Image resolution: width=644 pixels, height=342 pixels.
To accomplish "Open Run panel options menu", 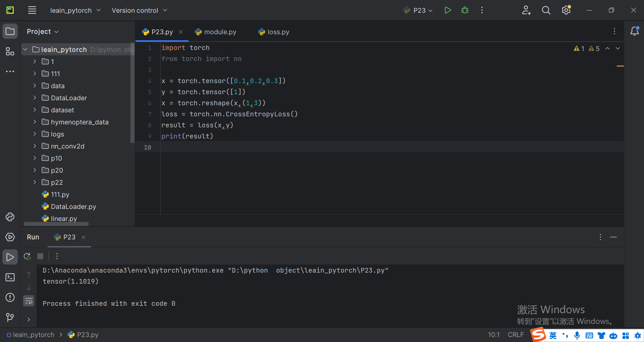I will [600, 237].
